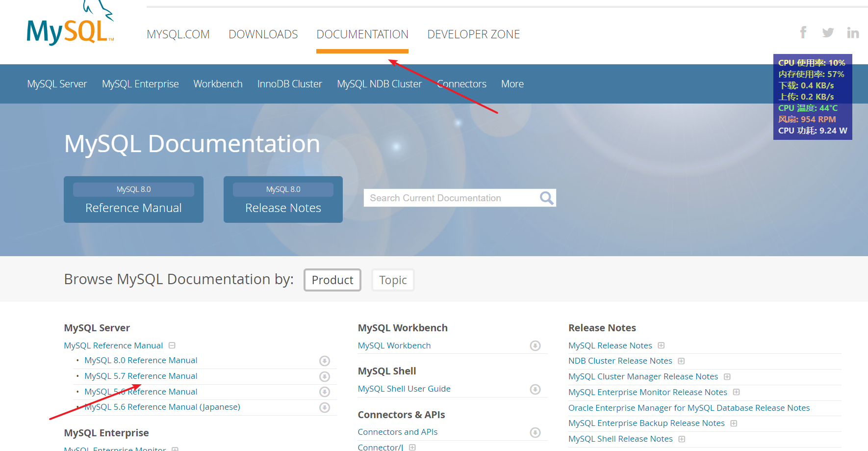Open Workbench menu item
This screenshot has width=868, height=451.
(218, 84)
